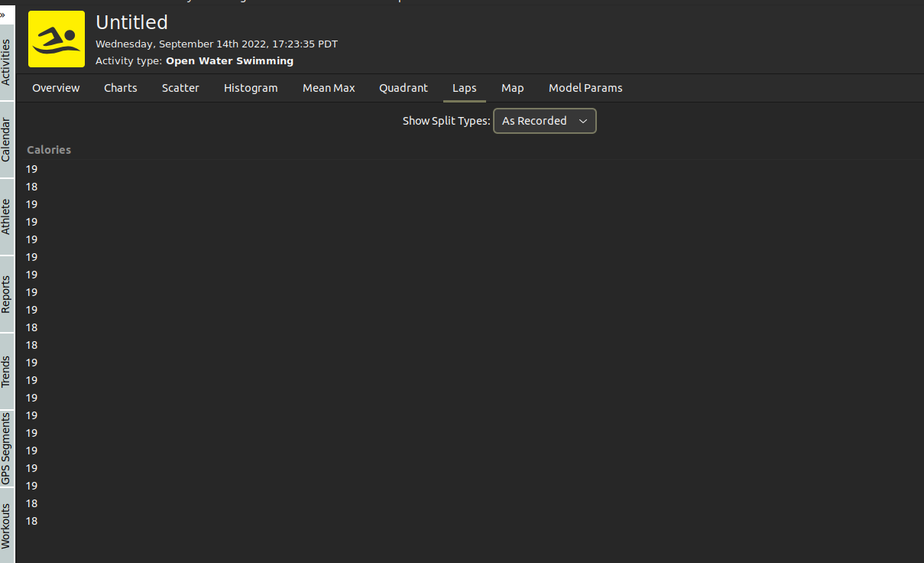
Task: Click the swimming activity icon
Action: click(57, 38)
